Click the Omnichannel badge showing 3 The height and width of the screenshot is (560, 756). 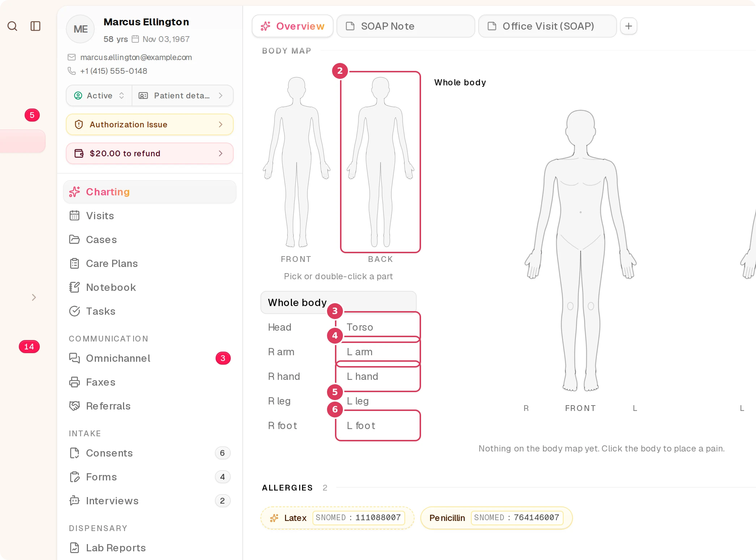[223, 358]
